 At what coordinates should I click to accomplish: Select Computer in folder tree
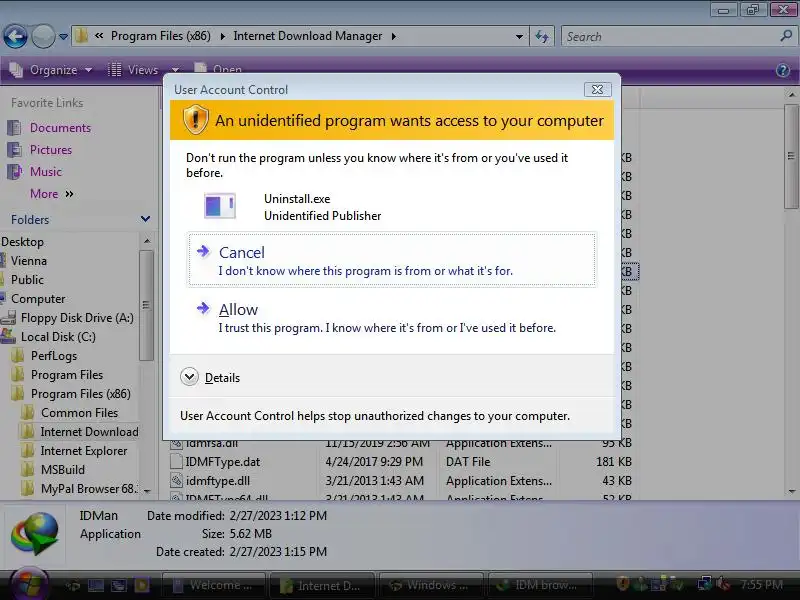(x=38, y=298)
